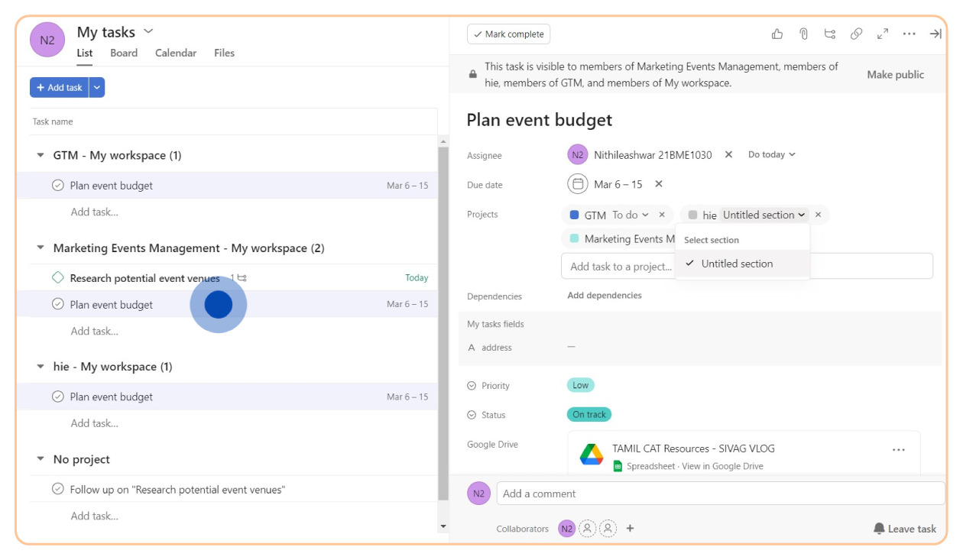Click task list scrollbar down arrow

coord(443,526)
